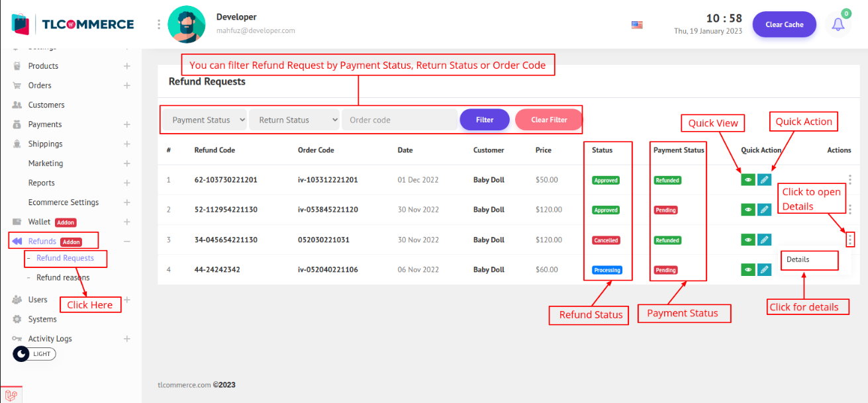The height and width of the screenshot is (403, 868).
Task: Click the US flag language icon
Action: (x=637, y=24)
